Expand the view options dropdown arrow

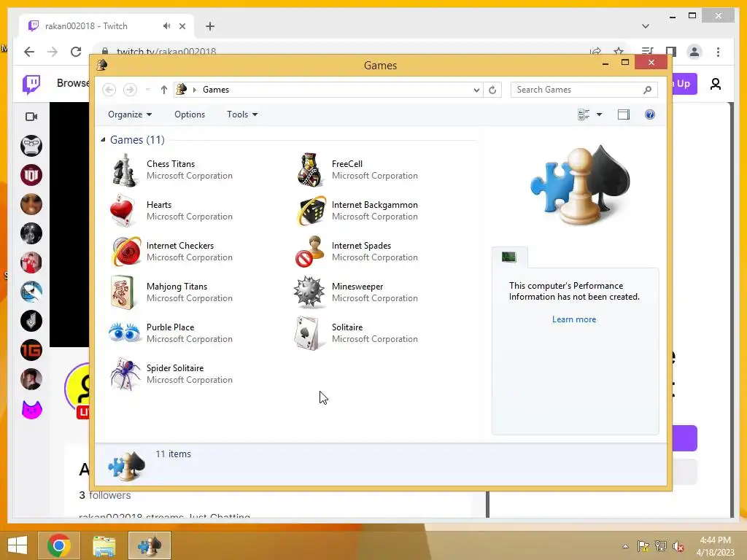point(600,114)
